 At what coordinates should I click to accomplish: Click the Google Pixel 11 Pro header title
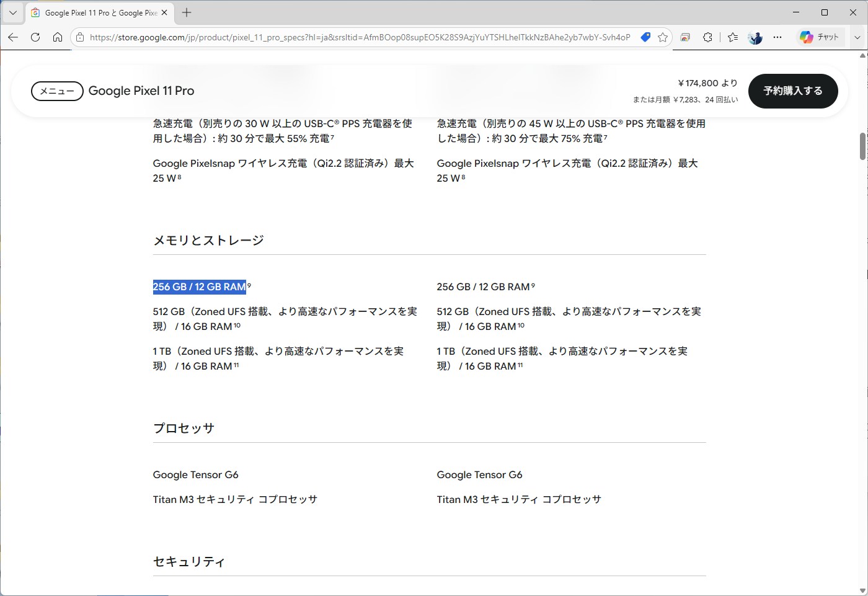141,91
